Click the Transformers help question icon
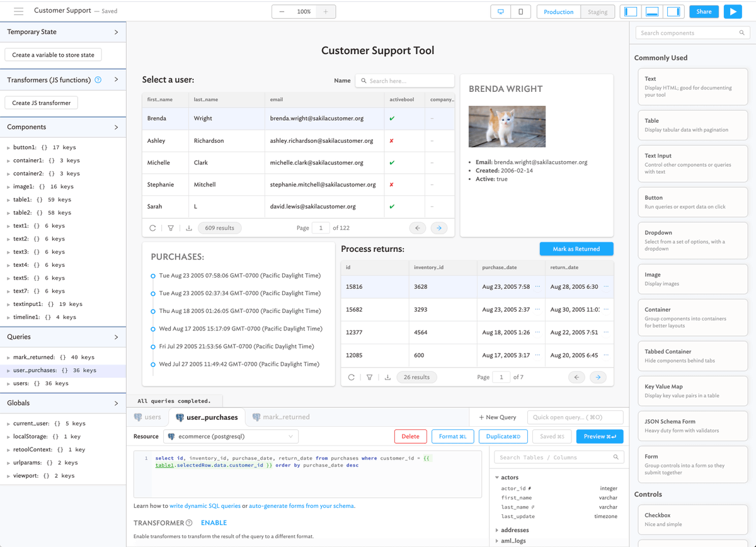756x547 pixels. click(x=98, y=80)
